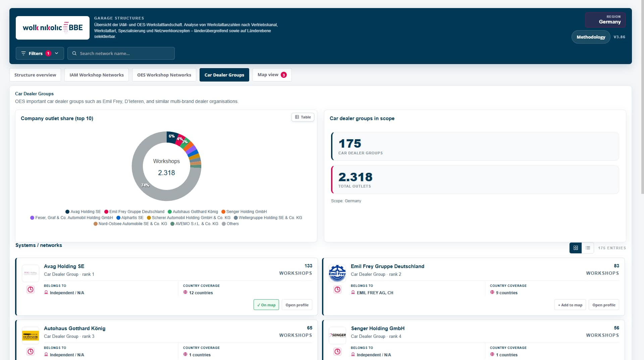Open the Region Germany selector

[605, 20]
